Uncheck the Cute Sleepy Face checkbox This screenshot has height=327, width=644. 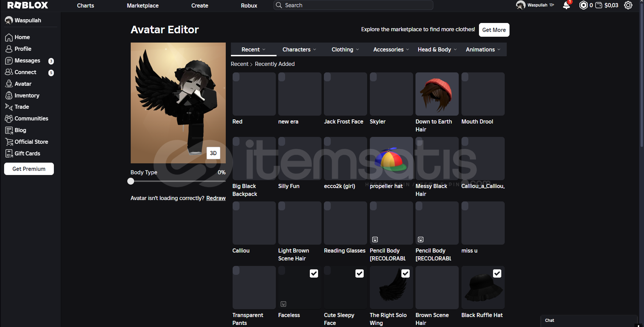pos(360,273)
